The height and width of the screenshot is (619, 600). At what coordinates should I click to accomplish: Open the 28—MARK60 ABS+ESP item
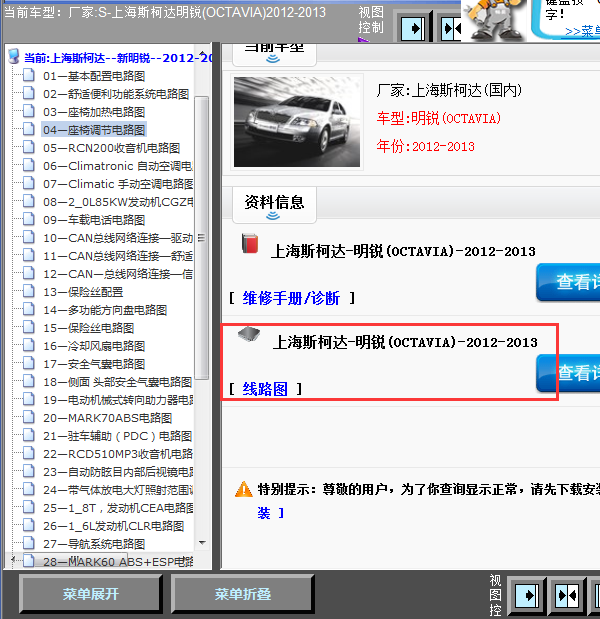point(118,561)
